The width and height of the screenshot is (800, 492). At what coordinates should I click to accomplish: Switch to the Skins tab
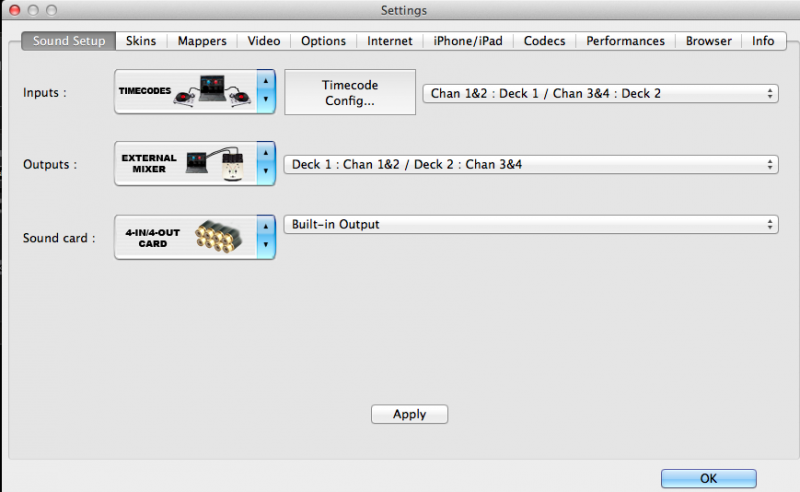point(141,41)
